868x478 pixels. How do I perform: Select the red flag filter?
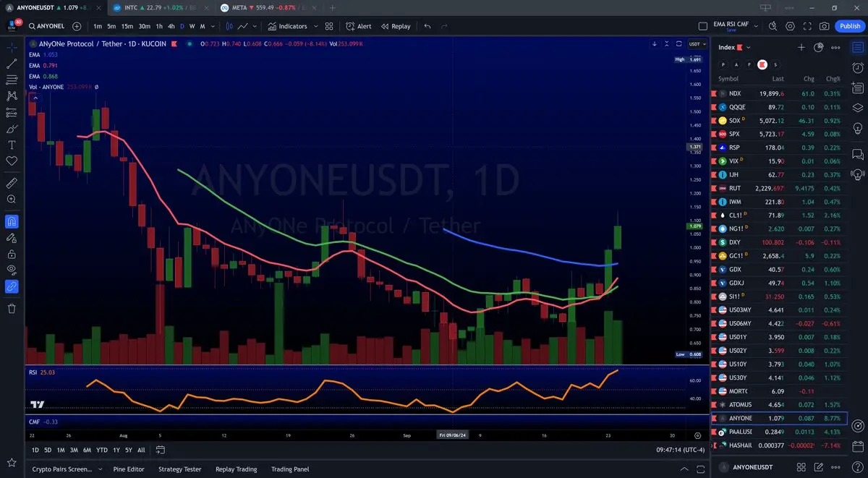[762, 64]
